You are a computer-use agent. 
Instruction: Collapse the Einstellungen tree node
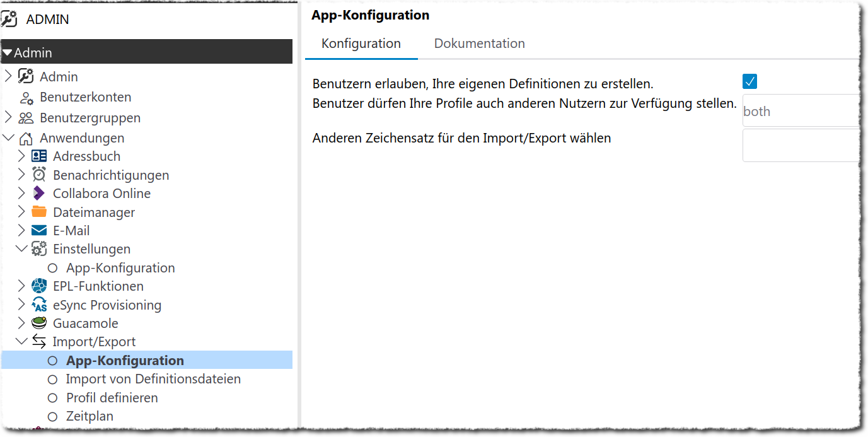(x=21, y=249)
